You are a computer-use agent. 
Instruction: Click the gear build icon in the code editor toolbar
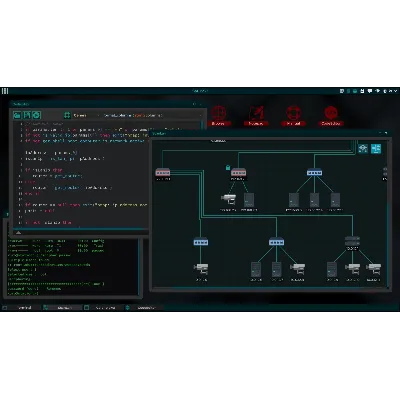[x=36, y=115]
